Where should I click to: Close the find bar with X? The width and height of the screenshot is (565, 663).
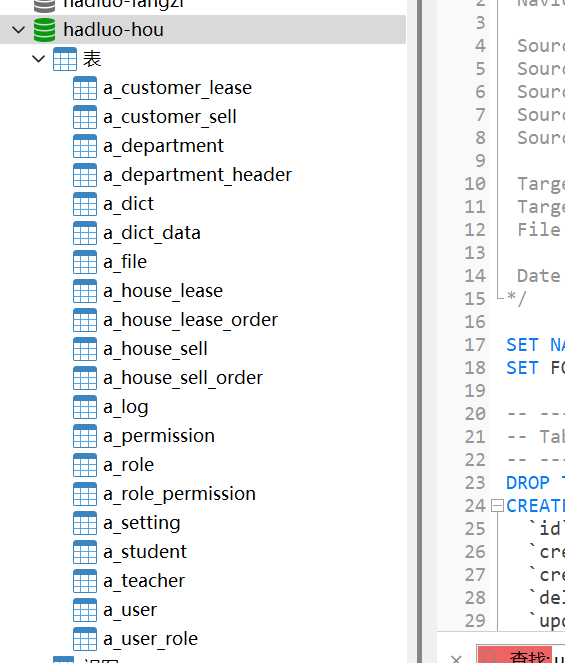pyautogui.click(x=456, y=658)
